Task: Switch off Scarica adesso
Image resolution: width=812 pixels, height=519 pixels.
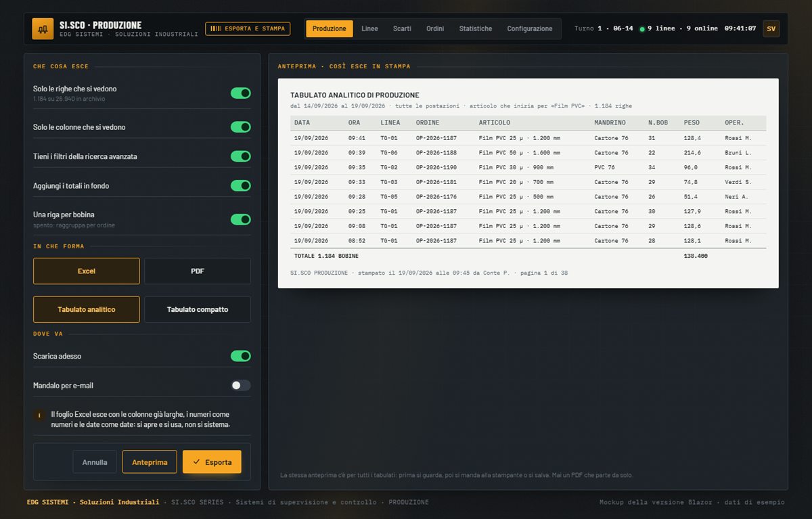Action: coord(240,356)
